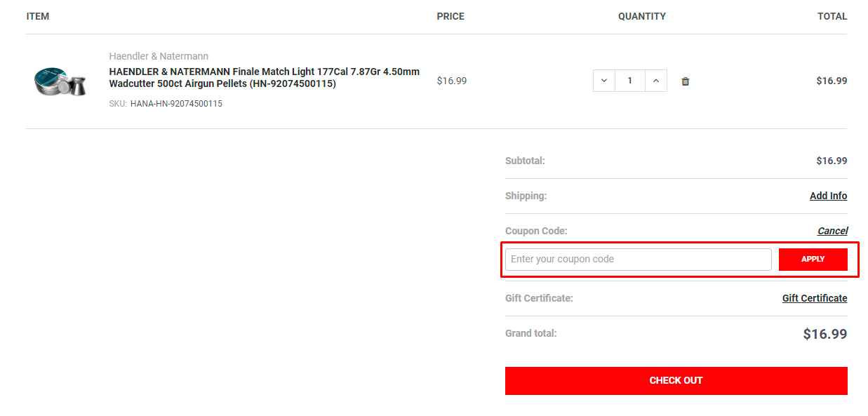
Task: Select the Subtotal label
Action: pos(525,161)
